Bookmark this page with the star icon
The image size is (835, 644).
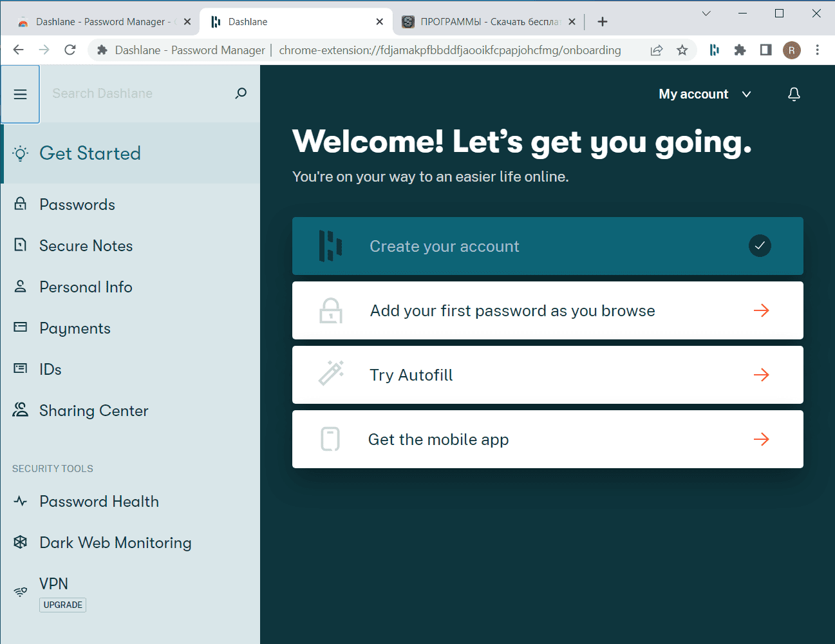[x=682, y=50]
